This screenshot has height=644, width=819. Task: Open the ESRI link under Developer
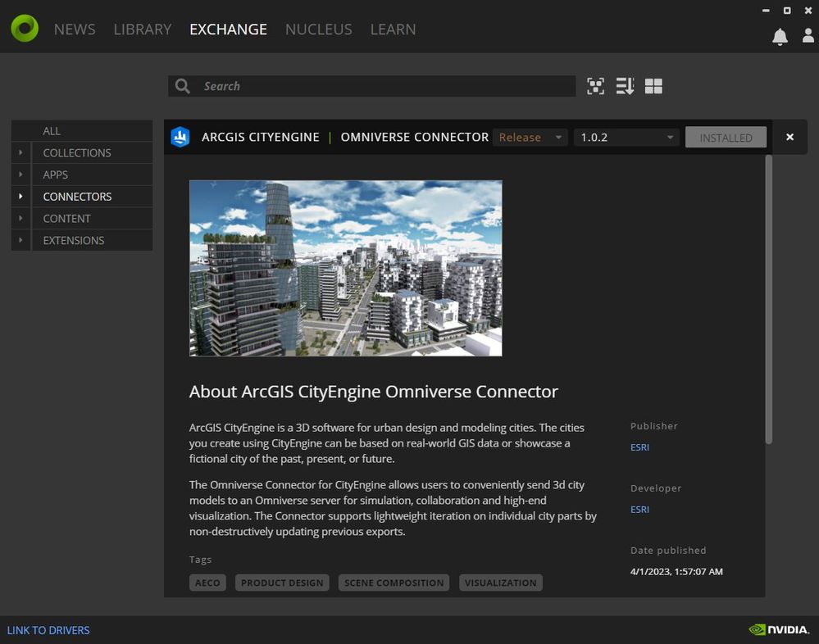[639, 510]
